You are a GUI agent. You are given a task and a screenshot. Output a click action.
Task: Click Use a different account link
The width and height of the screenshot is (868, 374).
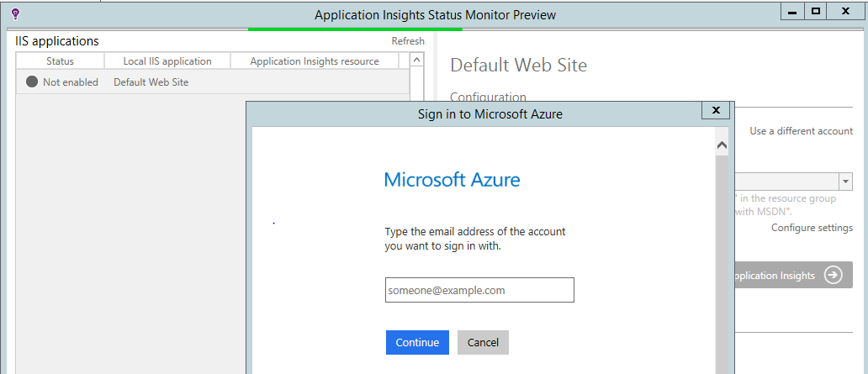tap(801, 131)
